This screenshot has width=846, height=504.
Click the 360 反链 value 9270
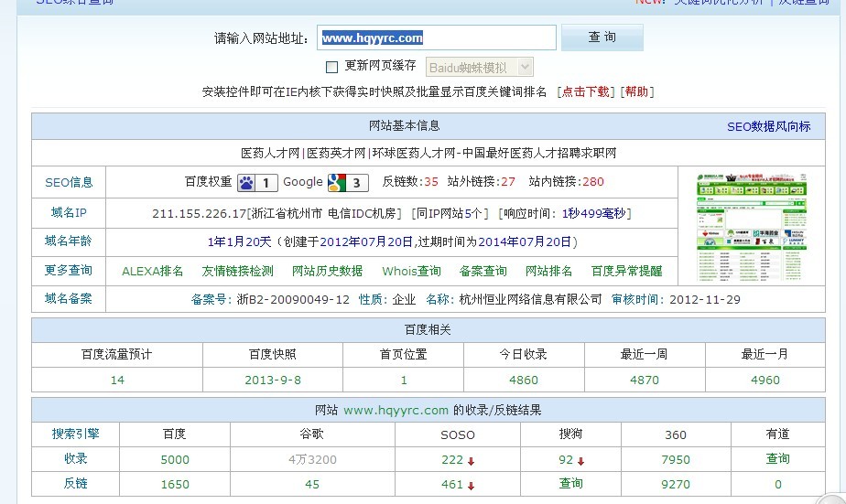point(676,485)
